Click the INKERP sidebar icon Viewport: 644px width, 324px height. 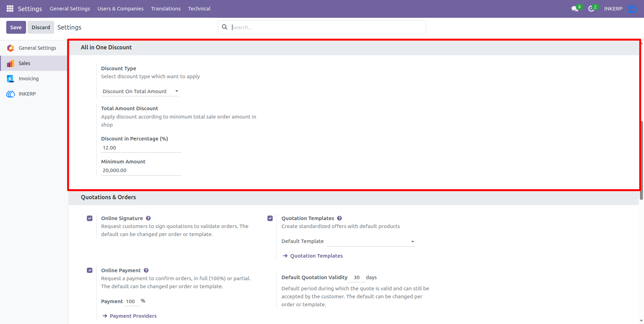point(11,94)
